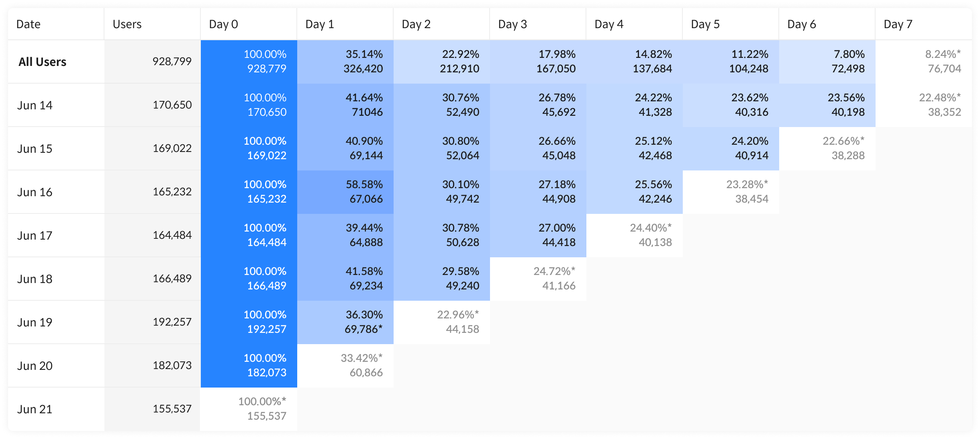This screenshot has height=439, width=980.
Task: Click the 928,799 total users value
Action: coord(172,62)
